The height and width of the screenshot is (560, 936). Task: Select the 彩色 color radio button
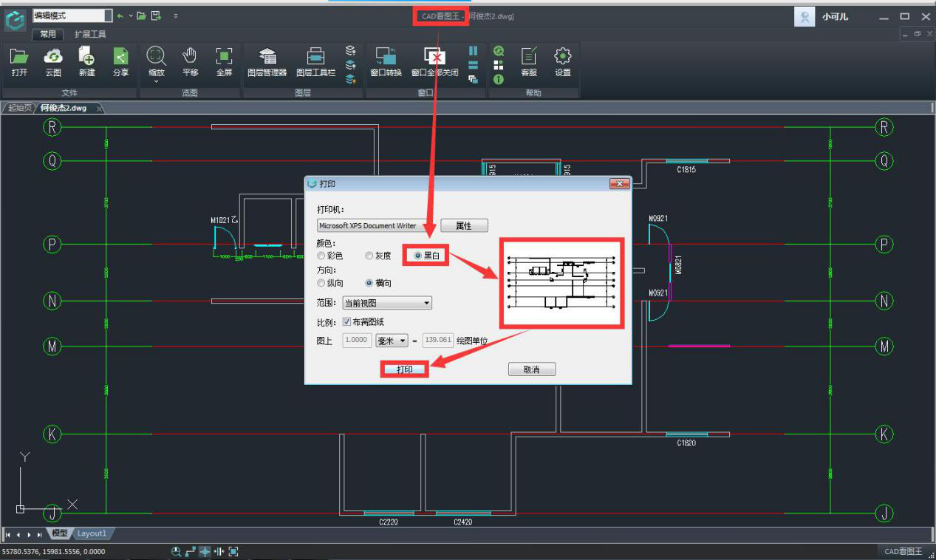[x=321, y=256]
